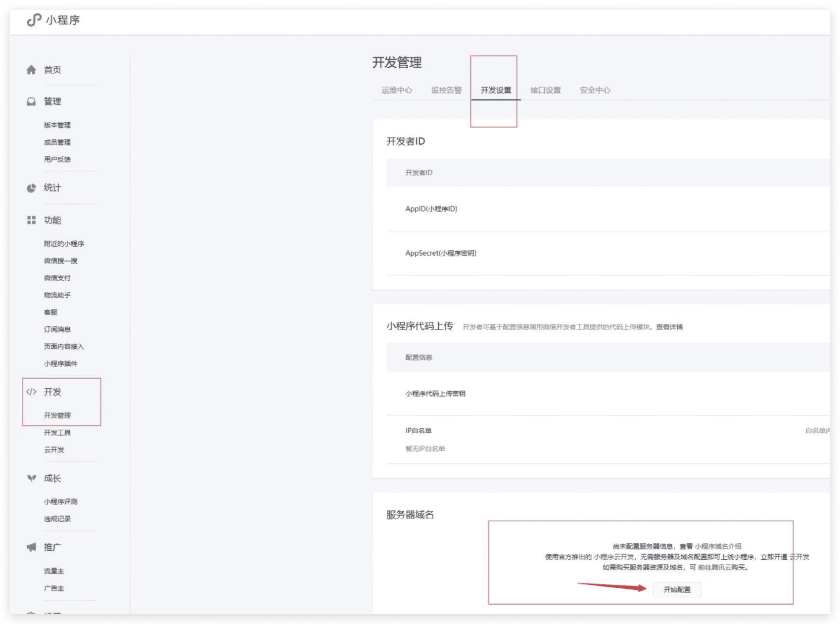Click the sprout icon beside 成长
The image size is (840, 624).
31,478
